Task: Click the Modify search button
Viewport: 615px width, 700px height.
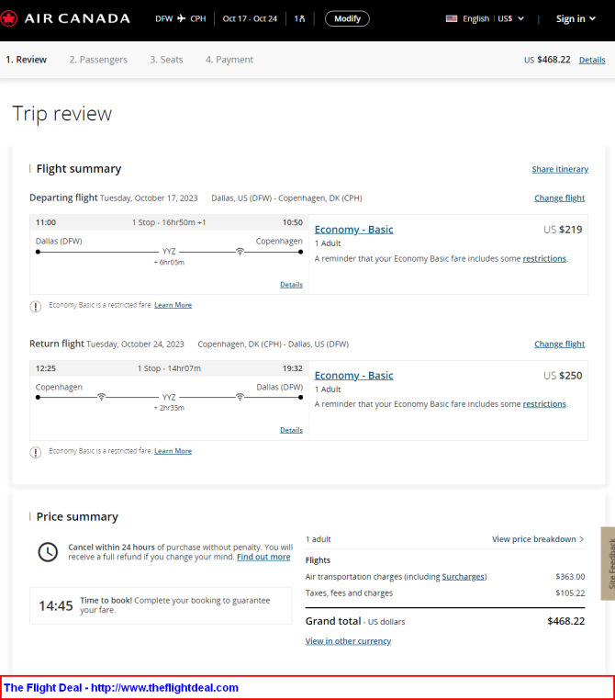Action: (x=347, y=18)
